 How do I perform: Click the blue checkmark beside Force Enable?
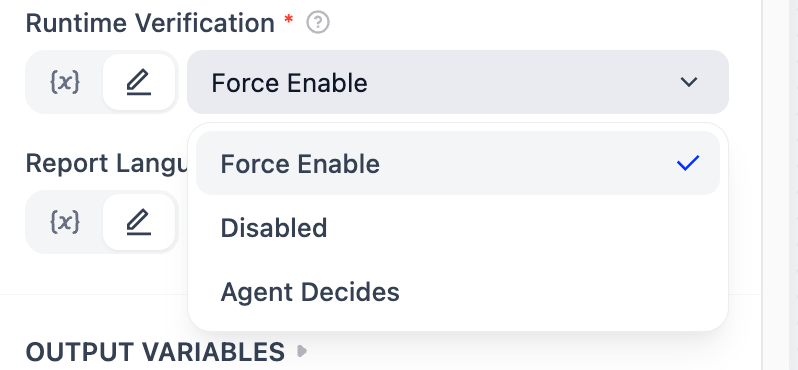[688, 163]
